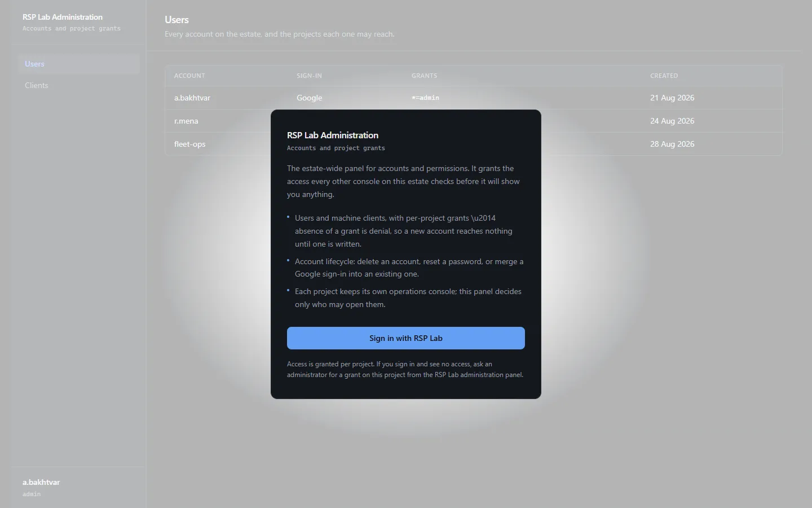The image size is (812, 508).
Task: Click the CREATED column header
Action: [664, 76]
